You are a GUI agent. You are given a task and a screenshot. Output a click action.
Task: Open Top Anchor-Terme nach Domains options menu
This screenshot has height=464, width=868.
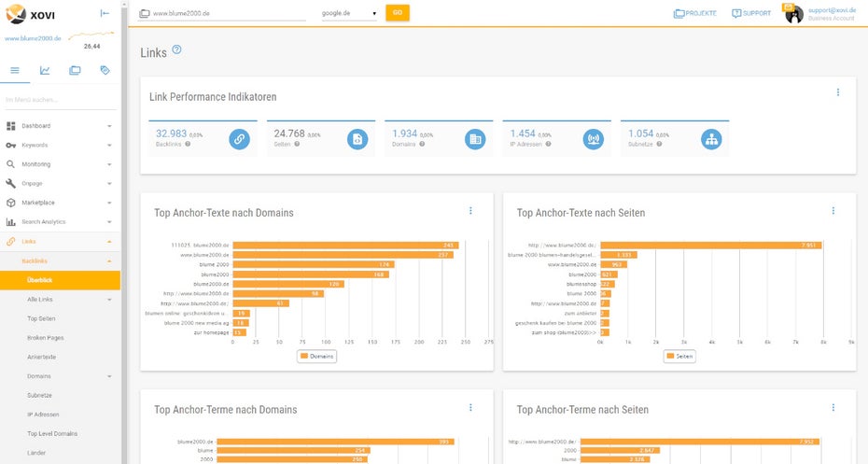coord(471,408)
